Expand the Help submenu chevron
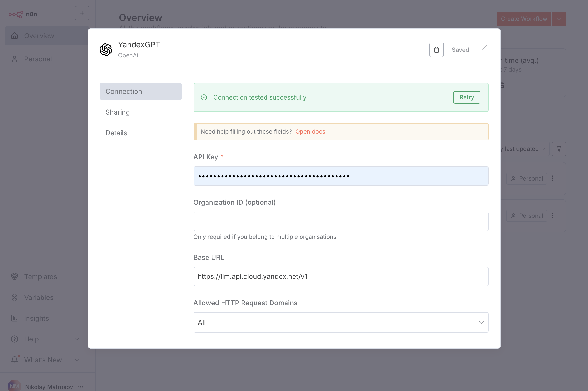The height and width of the screenshot is (391, 588). (x=77, y=339)
